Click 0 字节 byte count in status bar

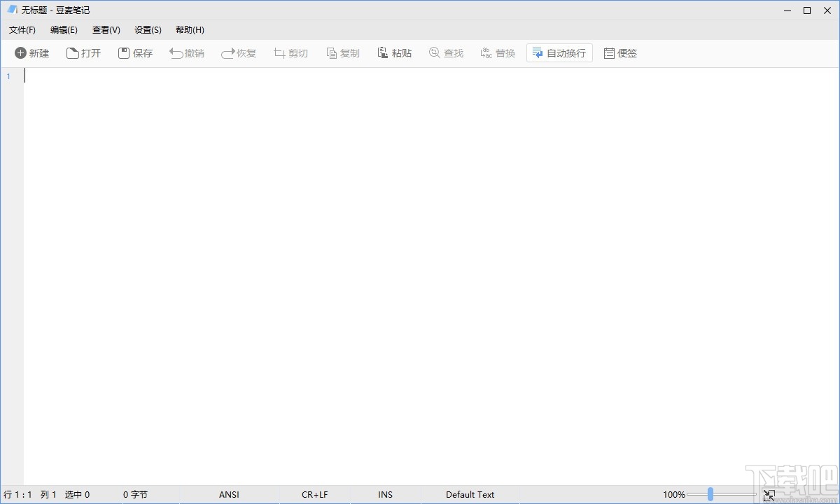click(136, 495)
